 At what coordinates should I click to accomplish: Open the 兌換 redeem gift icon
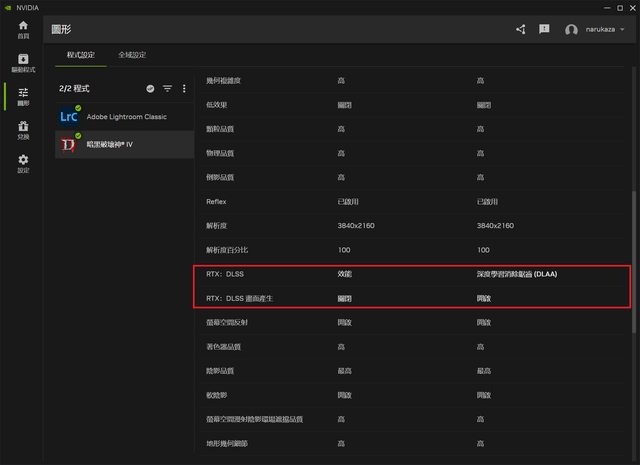point(23,130)
